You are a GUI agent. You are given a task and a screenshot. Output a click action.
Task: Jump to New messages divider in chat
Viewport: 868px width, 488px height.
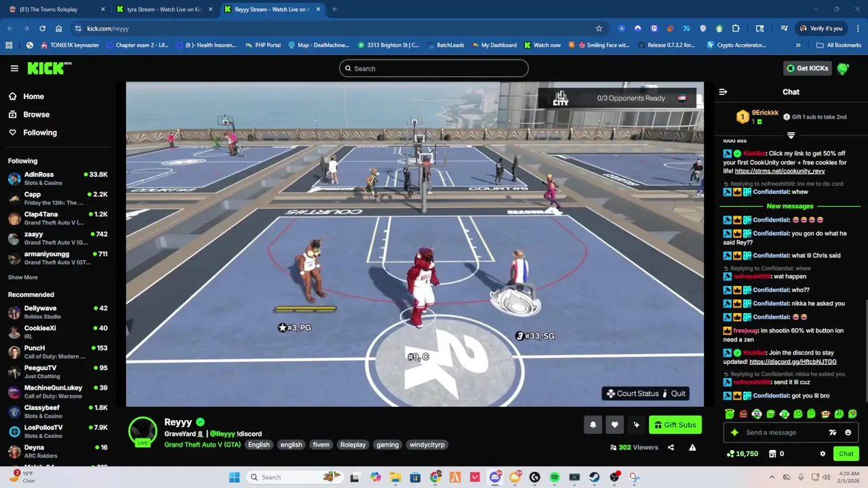[790, 206]
